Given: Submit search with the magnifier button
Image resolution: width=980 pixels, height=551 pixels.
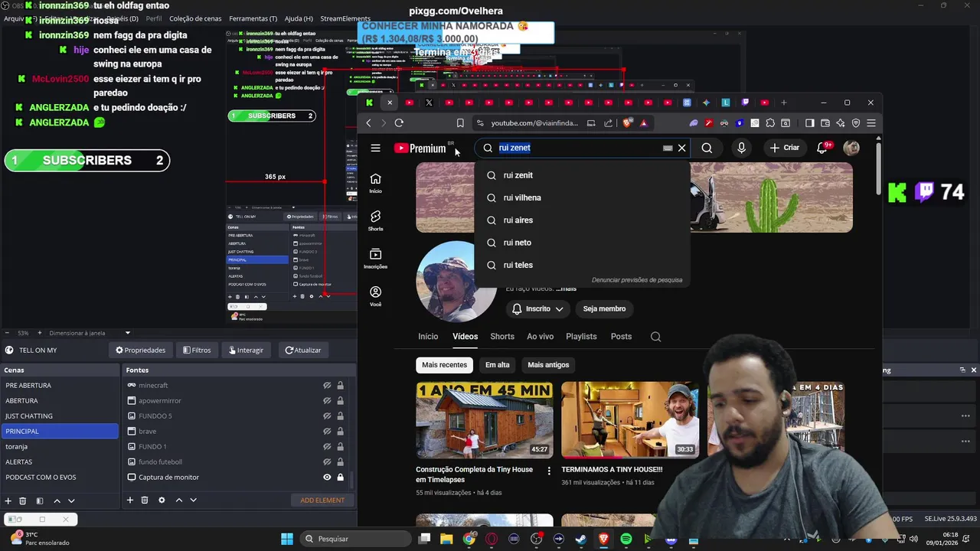Looking at the screenshot, I should point(707,148).
